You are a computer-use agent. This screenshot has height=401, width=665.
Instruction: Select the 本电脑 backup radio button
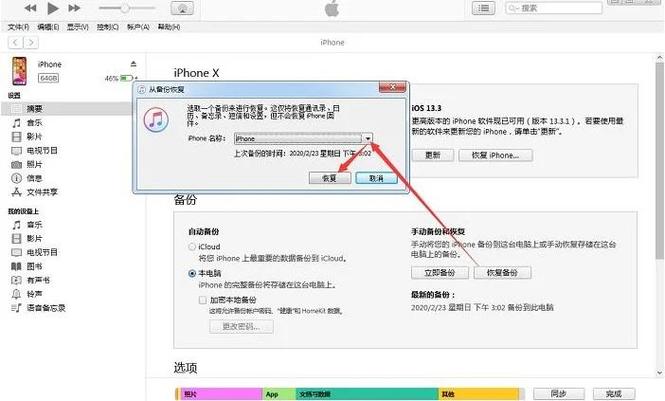(192, 273)
